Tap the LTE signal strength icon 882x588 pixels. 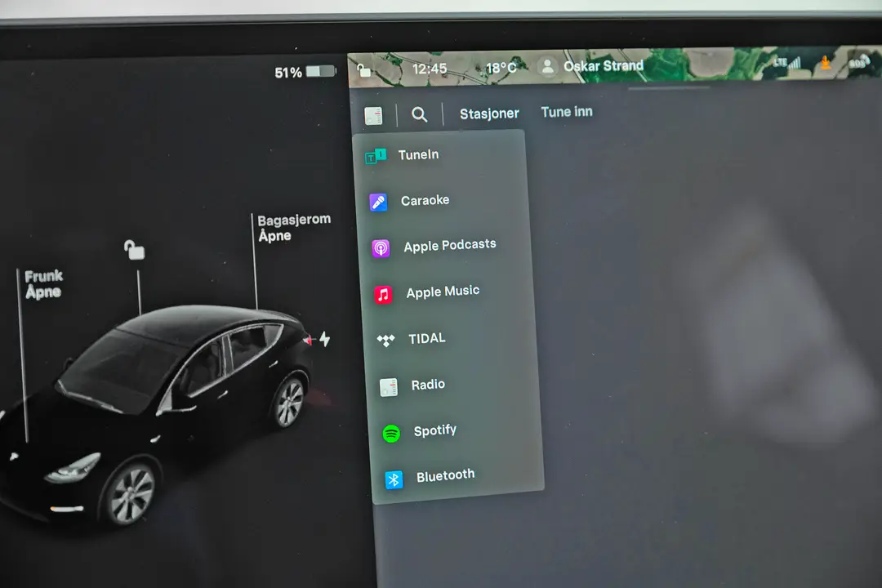786,63
